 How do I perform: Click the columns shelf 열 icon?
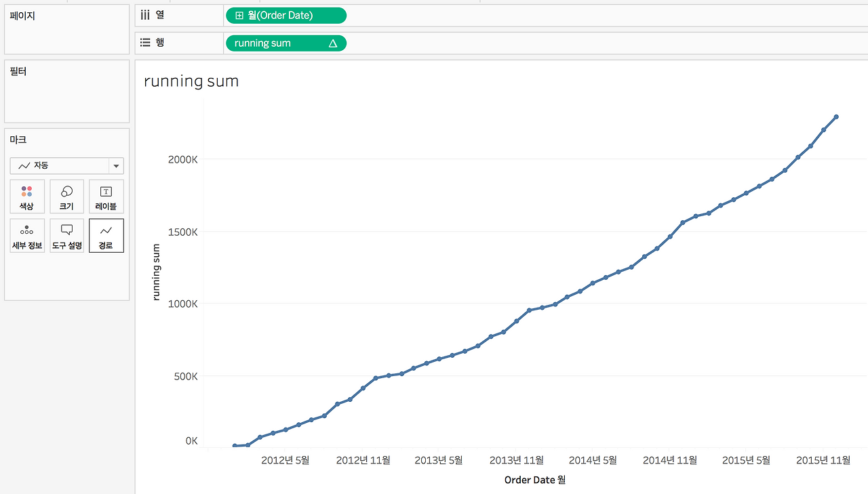pyautogui.click(x=145, y=15)
